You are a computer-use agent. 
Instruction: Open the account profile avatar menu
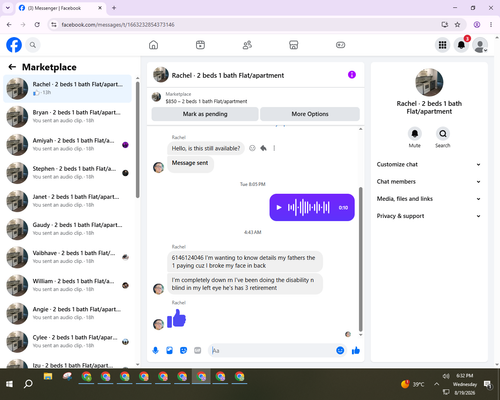click(x=480, y=45)
